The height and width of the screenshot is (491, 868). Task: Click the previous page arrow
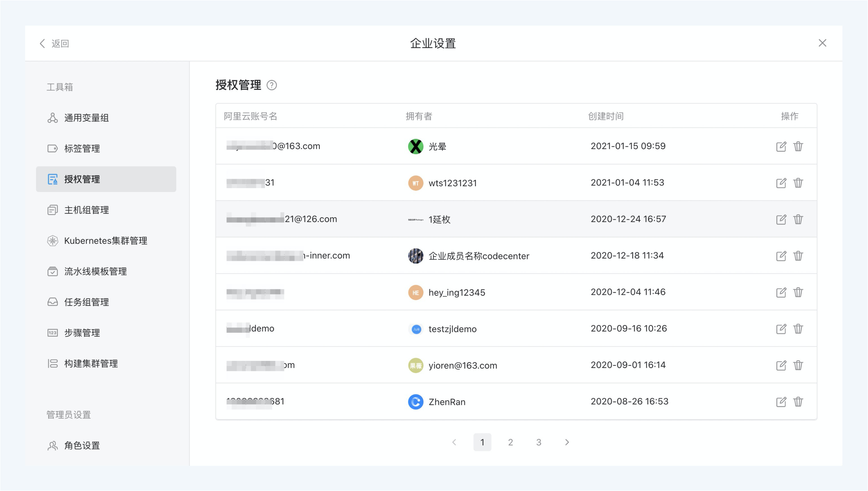pyautogui.click(x=454, y=442)
